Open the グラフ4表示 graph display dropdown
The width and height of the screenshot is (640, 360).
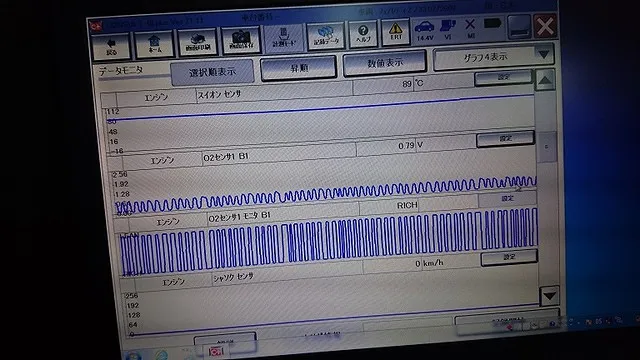pyautogui.click(x=494, y=57)
